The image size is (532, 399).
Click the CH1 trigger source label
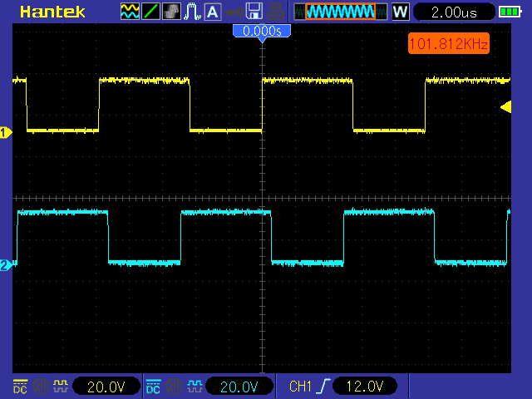coord(300,387)
